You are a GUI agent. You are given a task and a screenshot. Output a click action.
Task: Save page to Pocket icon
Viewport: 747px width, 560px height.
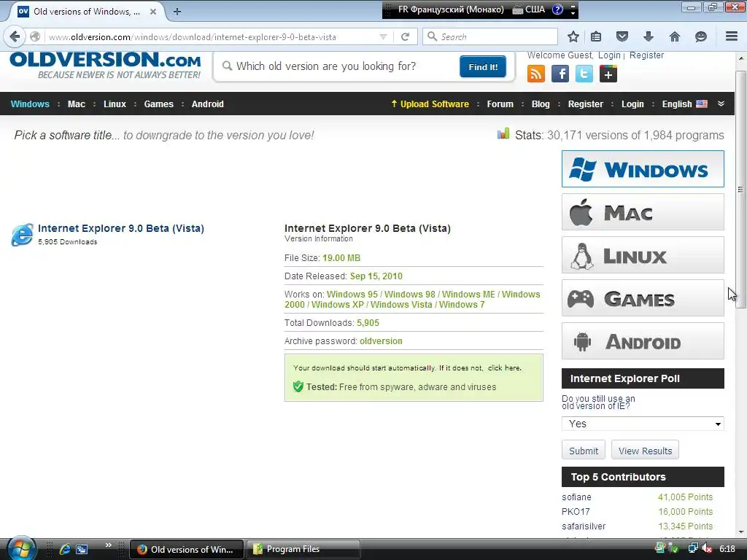click(x=622, y=36)
